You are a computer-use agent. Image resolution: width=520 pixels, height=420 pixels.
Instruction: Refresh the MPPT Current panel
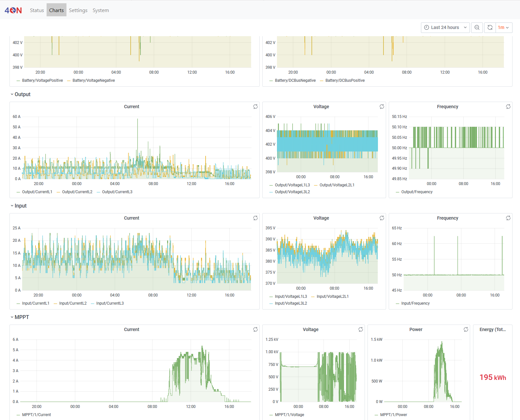[x=255, y=329]
